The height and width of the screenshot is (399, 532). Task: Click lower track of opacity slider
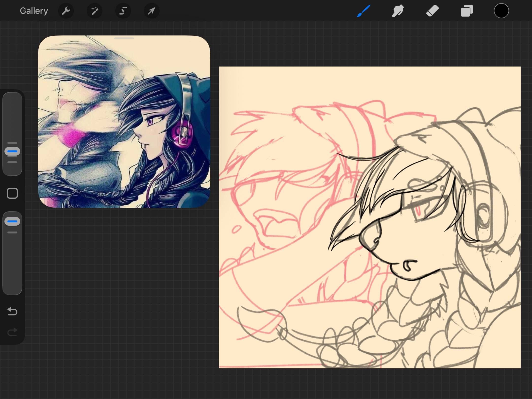[x=12, y=264]
